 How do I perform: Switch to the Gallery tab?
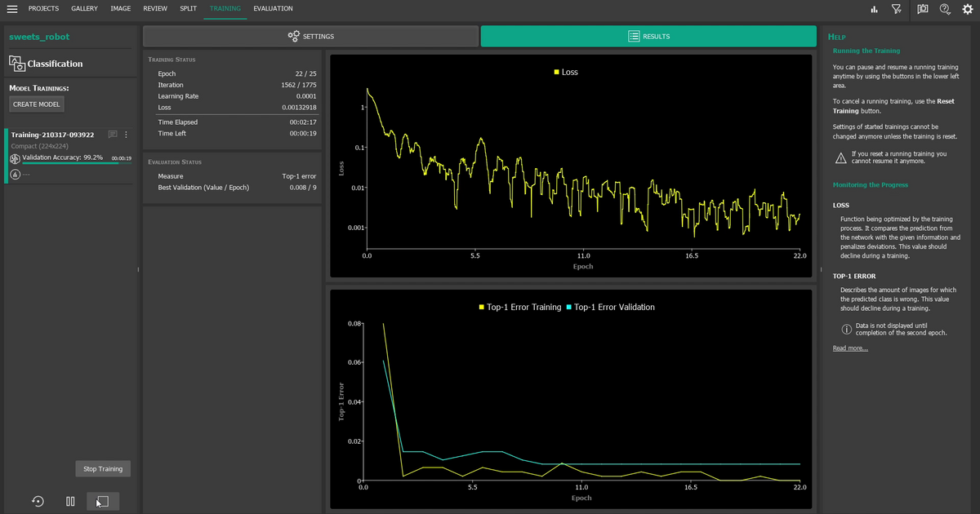tap(84, 9)
